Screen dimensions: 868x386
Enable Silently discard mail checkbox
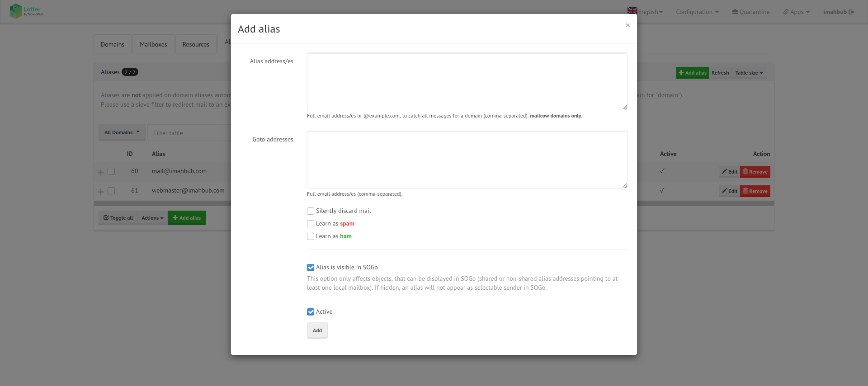pos(311,211)
